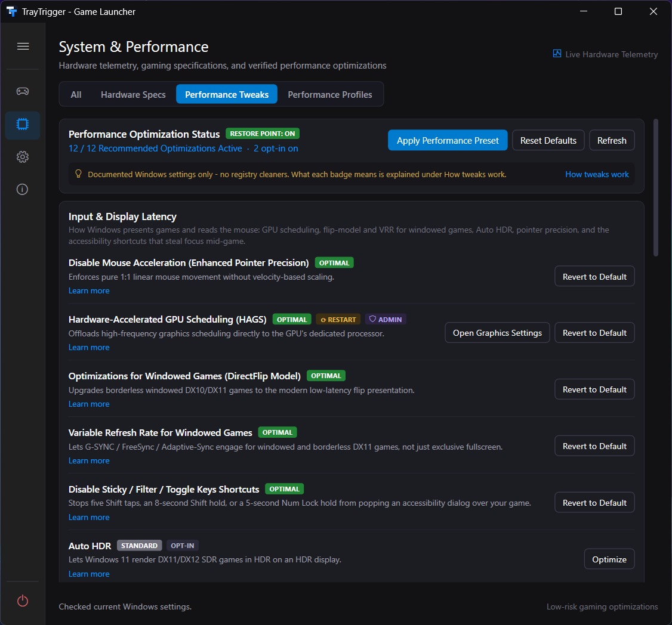
Task: Maximize the TrayTrigger window
Action: coord(618,11)
